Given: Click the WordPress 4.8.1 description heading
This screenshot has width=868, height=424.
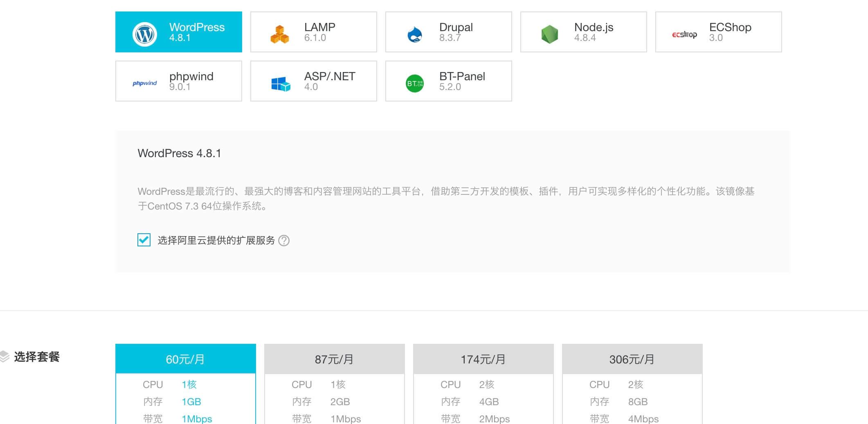Looking at the screenshot, I should tap(179, 153).
